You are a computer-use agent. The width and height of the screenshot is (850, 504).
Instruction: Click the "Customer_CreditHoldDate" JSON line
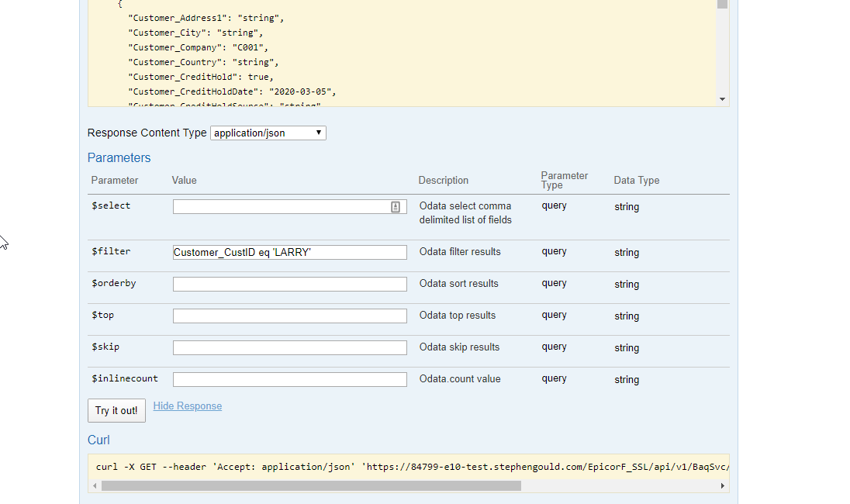[232, 91]
